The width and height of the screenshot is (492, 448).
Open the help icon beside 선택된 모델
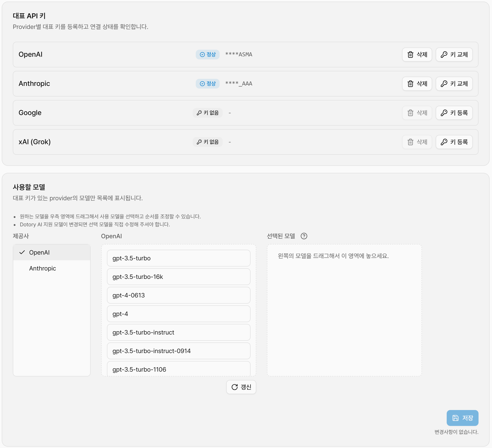[x=304, y=236]
